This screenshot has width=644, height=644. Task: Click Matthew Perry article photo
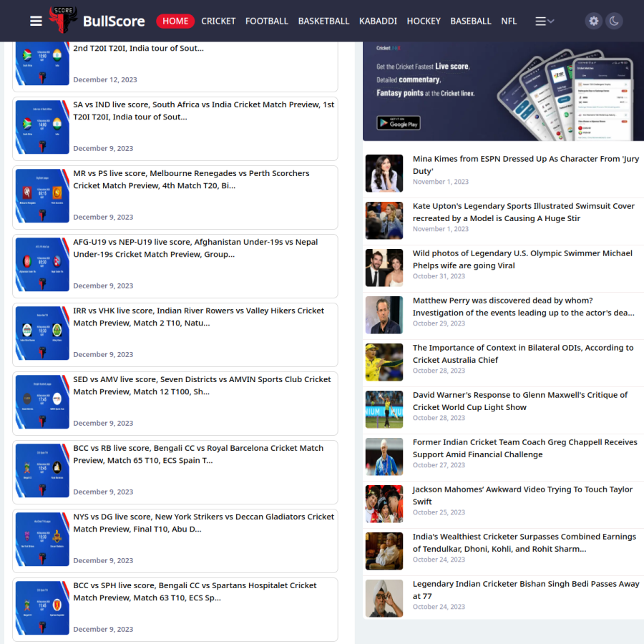[384, 315]
